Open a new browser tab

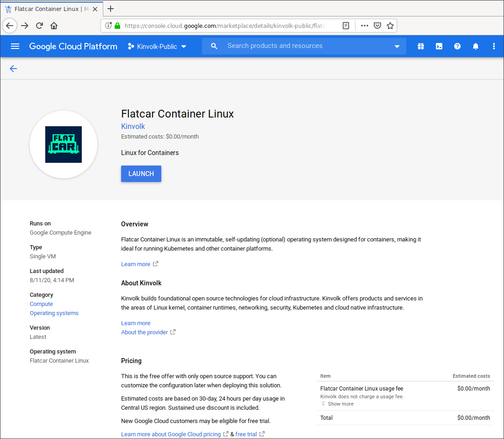coord(111,9)
